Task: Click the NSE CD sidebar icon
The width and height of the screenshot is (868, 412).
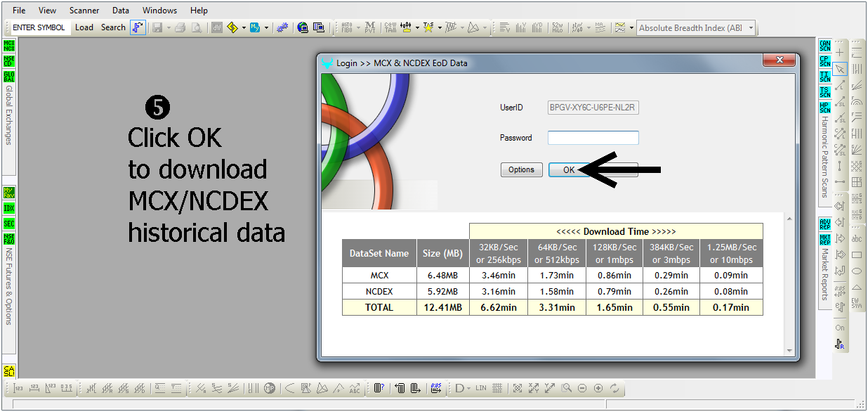Action: click(x=9, y=60)
